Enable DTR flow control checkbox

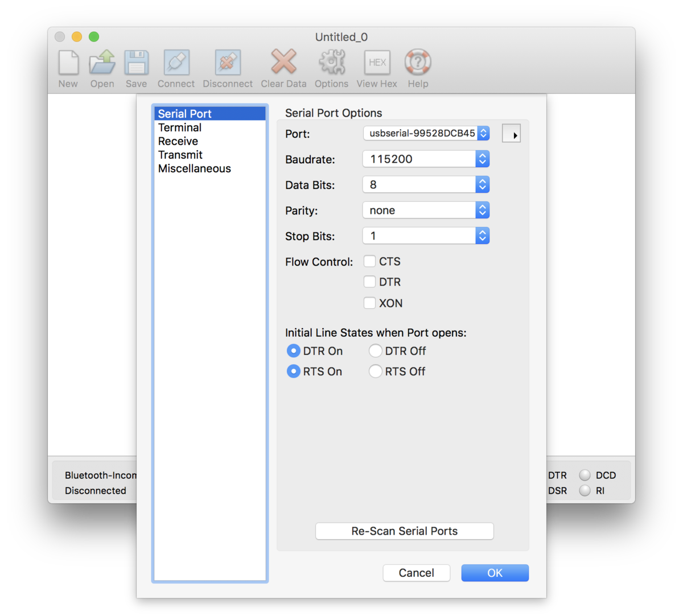pos(369,282)
